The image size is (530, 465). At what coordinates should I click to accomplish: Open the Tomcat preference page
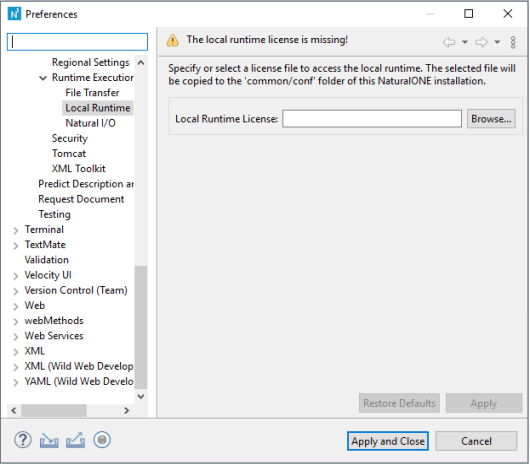coord(69,153)
